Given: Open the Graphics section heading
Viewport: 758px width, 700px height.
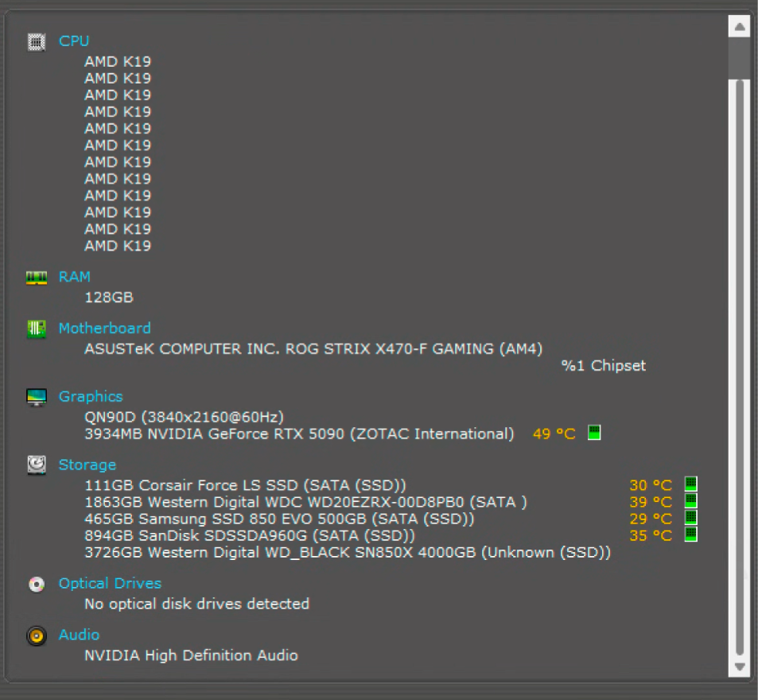Looking at the screenshot, I should pyautogui.click(x=91, y=397).
